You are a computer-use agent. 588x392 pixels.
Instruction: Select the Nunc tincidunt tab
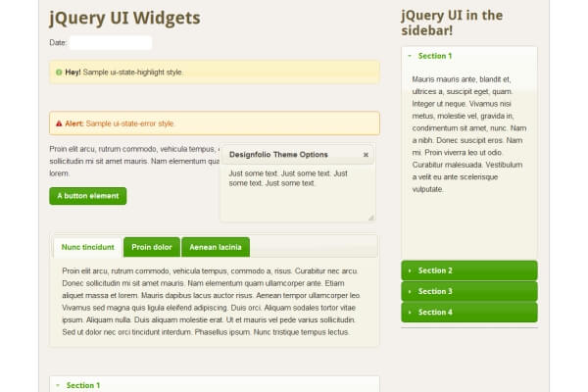pyautogui.click(x=88, y=247)
